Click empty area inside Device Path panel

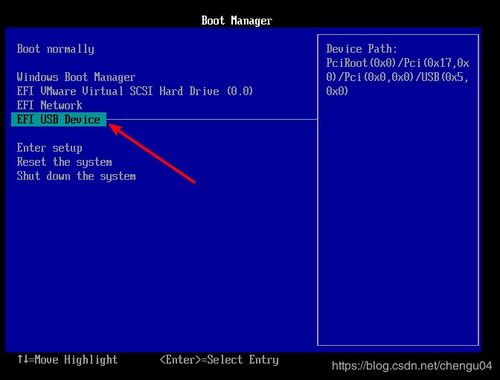pyautogui.click(x=398, y=220)
